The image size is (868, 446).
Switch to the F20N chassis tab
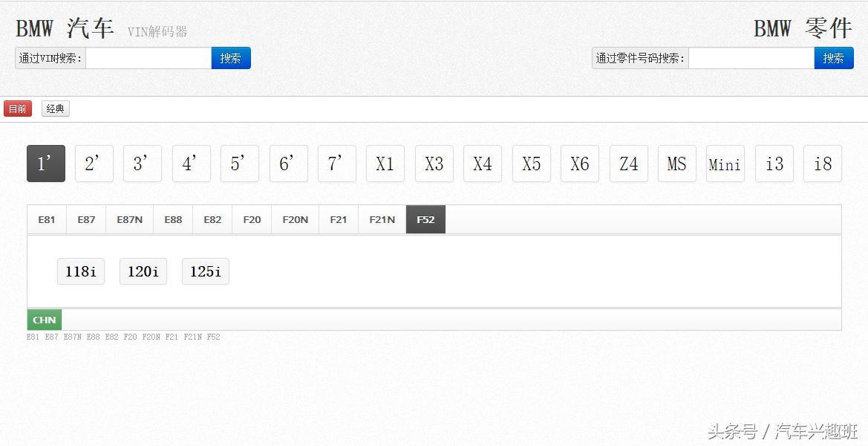[295, 219]
